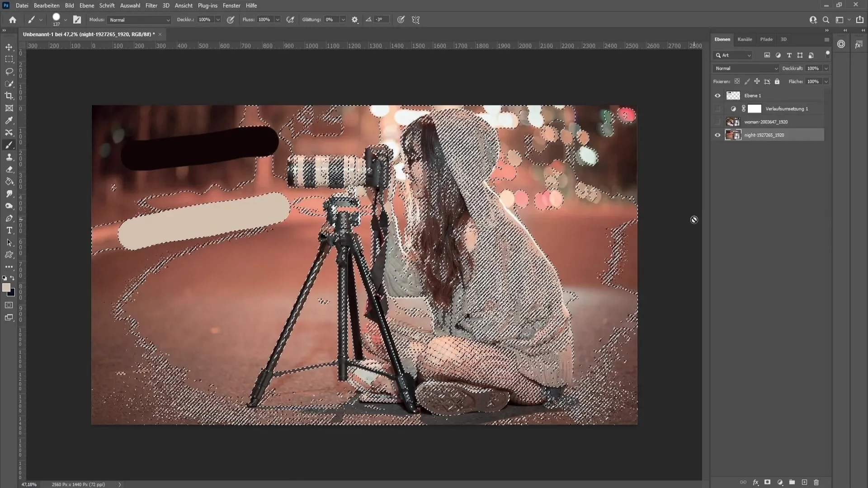Hide the Ebene 1 layer

pyautogui.click(x=717, y=95)
